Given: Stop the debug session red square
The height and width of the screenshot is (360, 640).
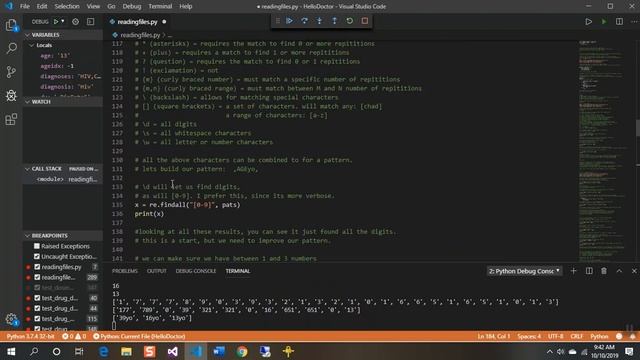Looking at the screenshot, I should click(365, 21).
